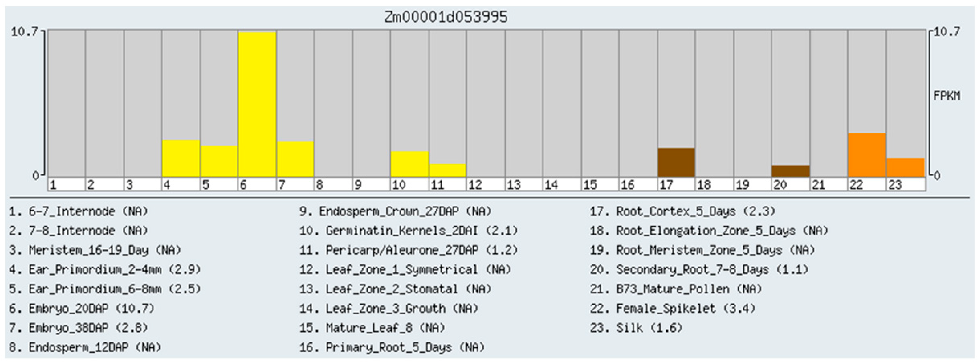Click legend entry Female_Spikelet (3.4)

[673, 308]
